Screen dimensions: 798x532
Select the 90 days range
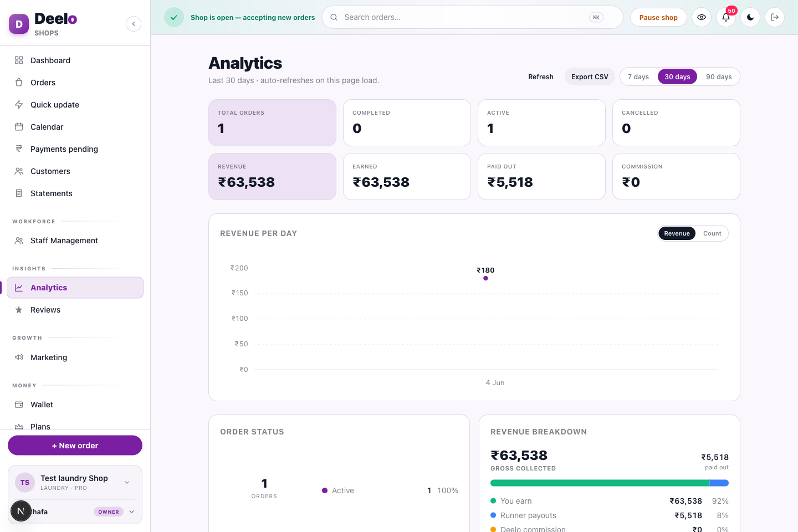[719, 76]
